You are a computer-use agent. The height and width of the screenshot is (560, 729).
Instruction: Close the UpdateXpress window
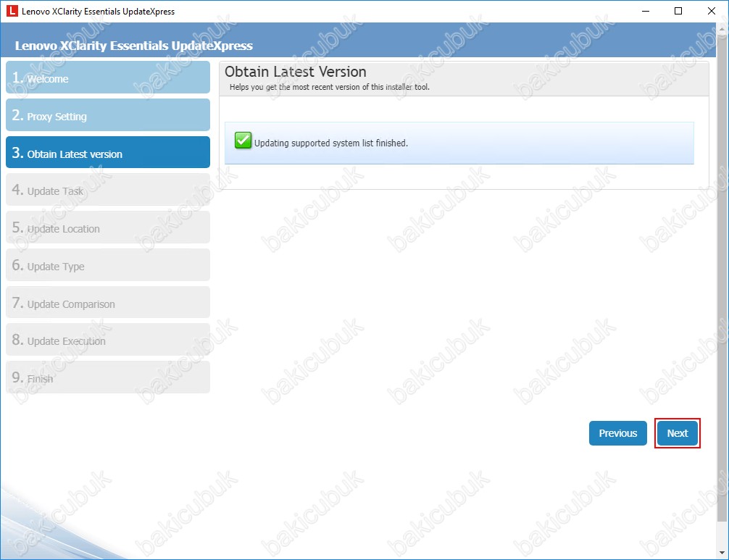click(712, 11)
